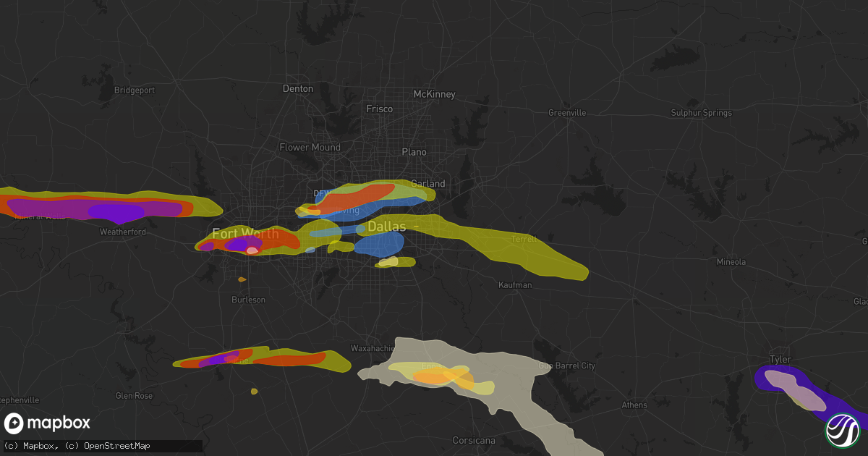The image size is (868, 456).
Task: Click the small orange spot north of Burleson
Action: click(242, 279)
